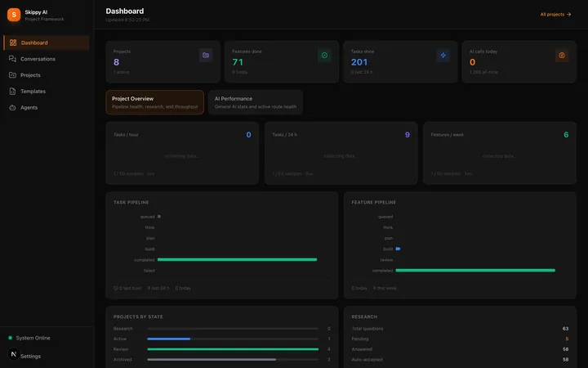The height and width of the screenshot is (368, 588).
Task: Click the 0 this week text in Feature Pipeline
Action: pyautogui.click(x=385, y=288)
